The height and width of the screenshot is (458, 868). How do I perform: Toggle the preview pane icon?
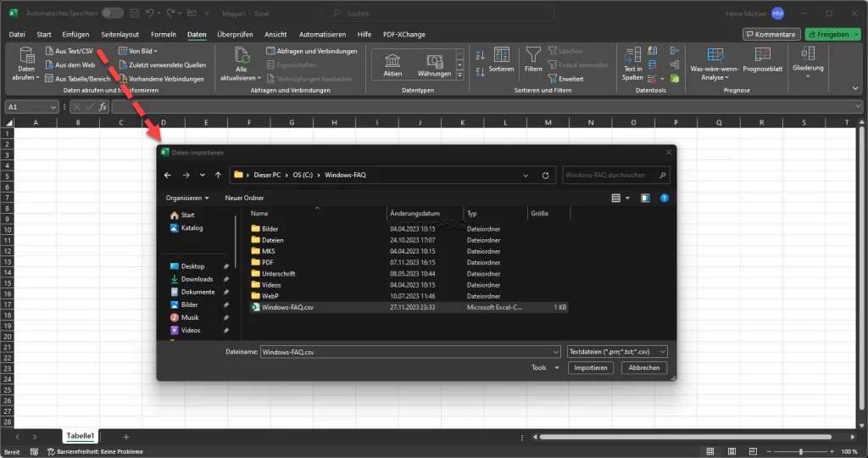click(x=645, y=198)
